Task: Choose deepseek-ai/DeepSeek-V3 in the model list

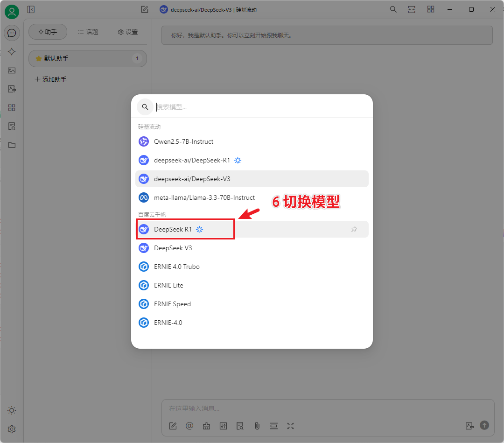Action: [x=252, y=179]
